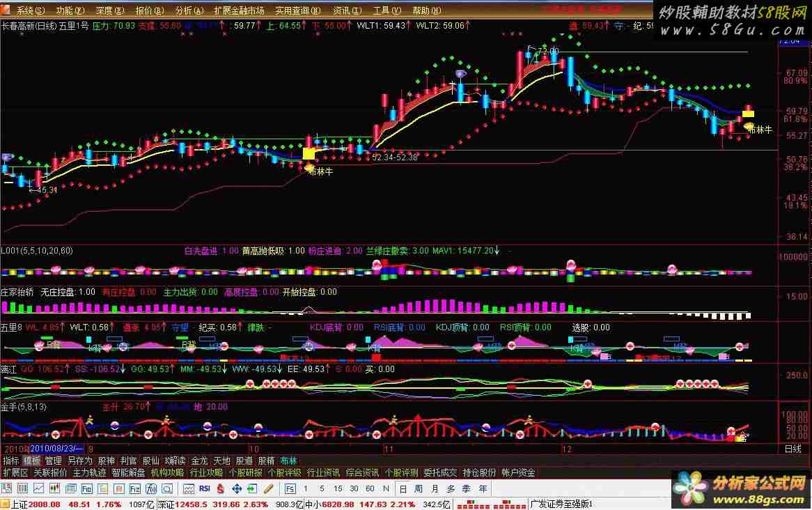Viewport: 812px width, 510px height.
Task: Click the 日线 label right of the date axis
Action: (793, 449)
